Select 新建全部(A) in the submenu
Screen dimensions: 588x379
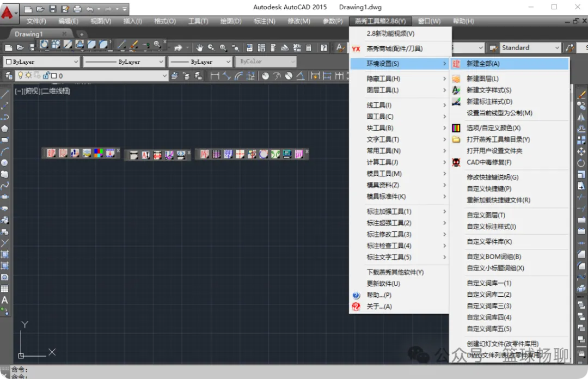[x=510, y=64]
